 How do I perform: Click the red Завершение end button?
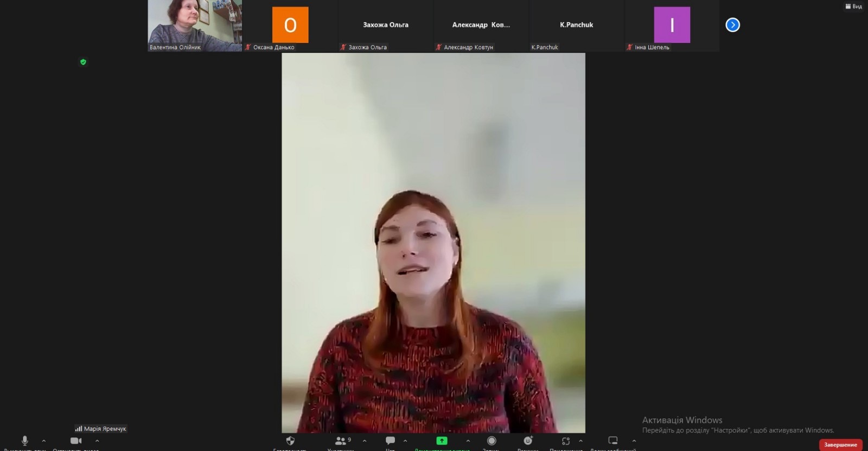click(x=840, y=444)
